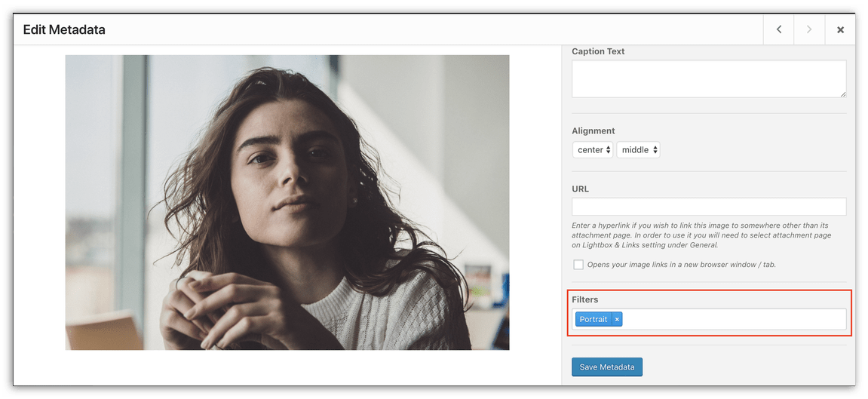This screenshot has height=399, width=868.
Task: Click inside the Filters tag field
Action: click(709, 319)
